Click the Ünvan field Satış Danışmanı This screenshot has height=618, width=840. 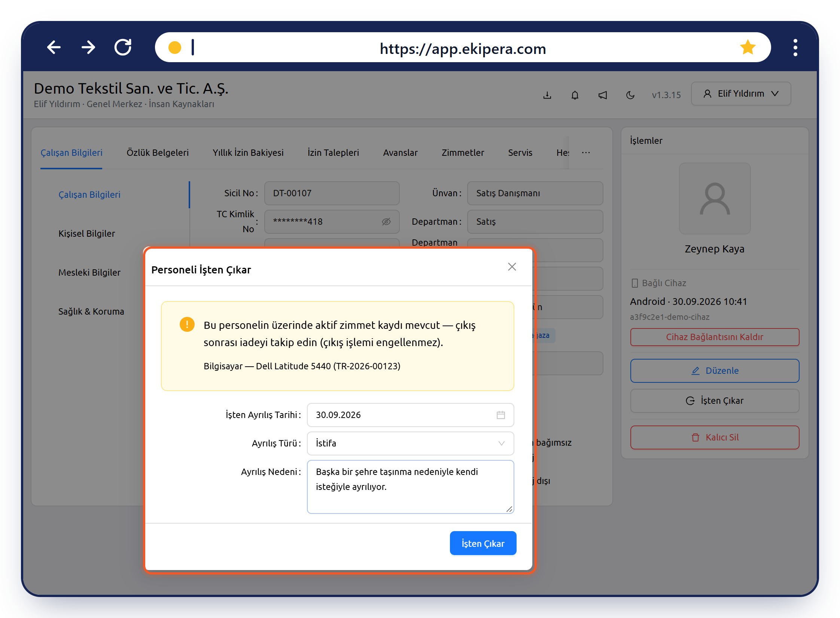pos(535,193)
